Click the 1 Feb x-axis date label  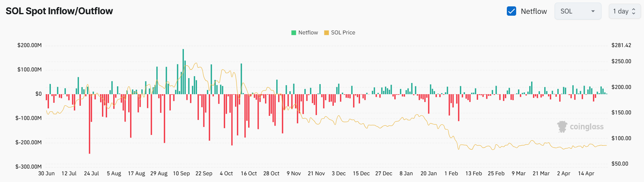point(451,173)
